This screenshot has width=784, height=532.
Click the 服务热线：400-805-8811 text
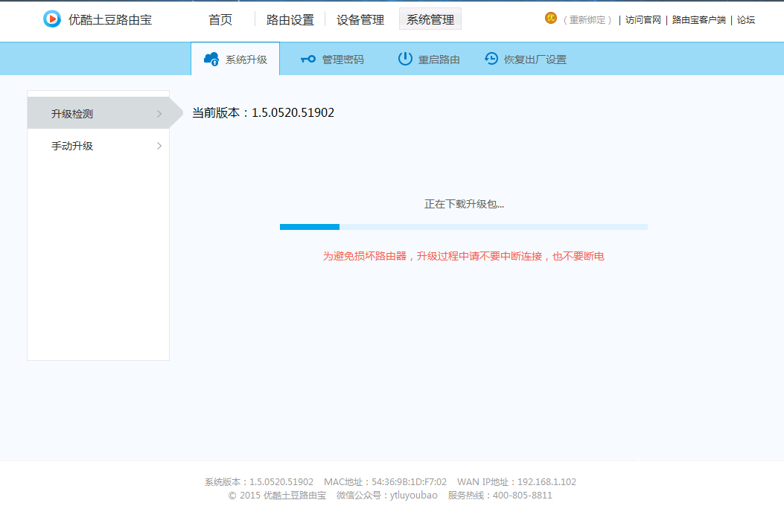pyautogui.click(x=500, y=496)
